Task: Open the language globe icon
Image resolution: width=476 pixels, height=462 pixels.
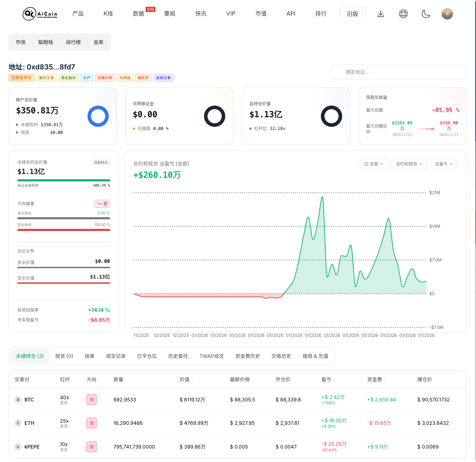Action: [x=403, y=14]
